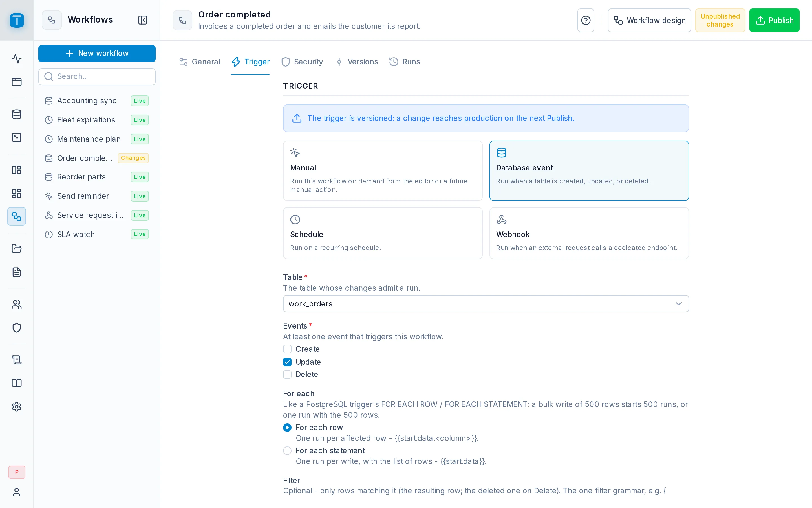Viewport: 812px width, 508px height.
Task: Open the book documentation icon in sidebar
Action: pos(17,383)
